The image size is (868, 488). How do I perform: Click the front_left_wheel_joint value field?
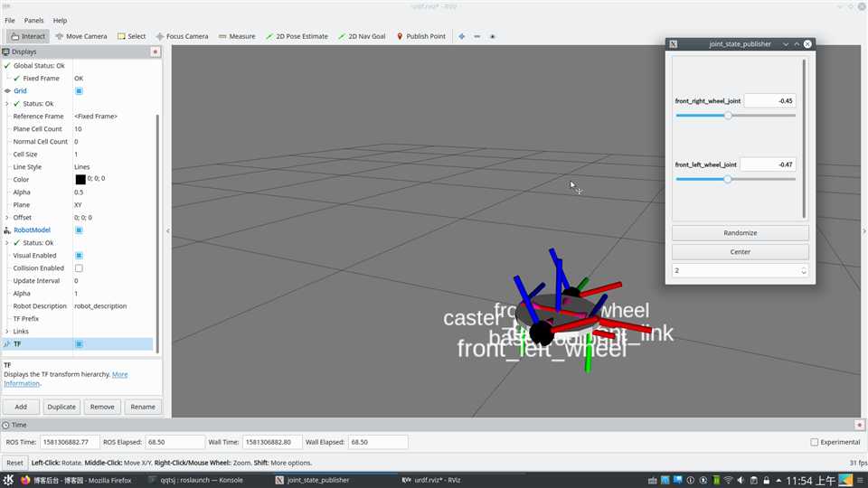(769, 164)
